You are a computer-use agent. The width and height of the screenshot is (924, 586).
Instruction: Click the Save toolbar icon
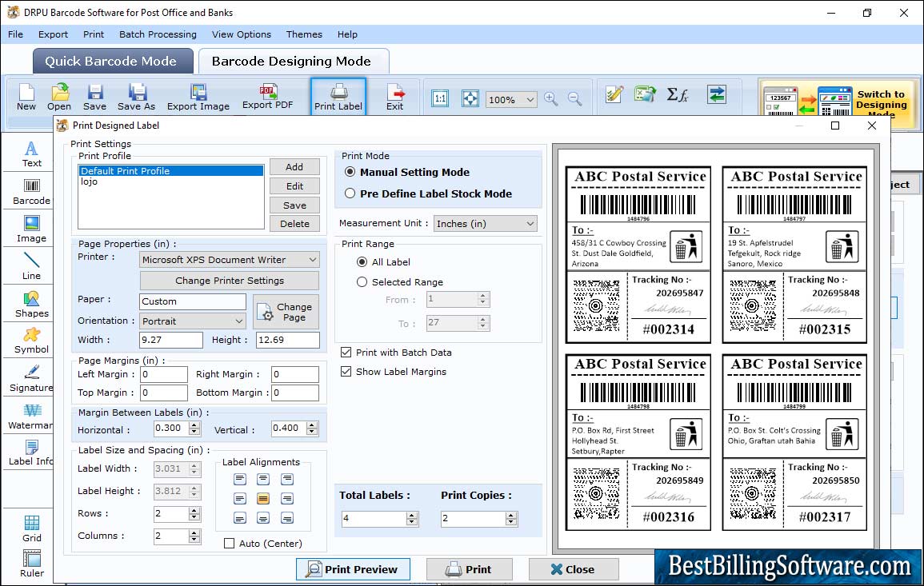pos(94,98)
